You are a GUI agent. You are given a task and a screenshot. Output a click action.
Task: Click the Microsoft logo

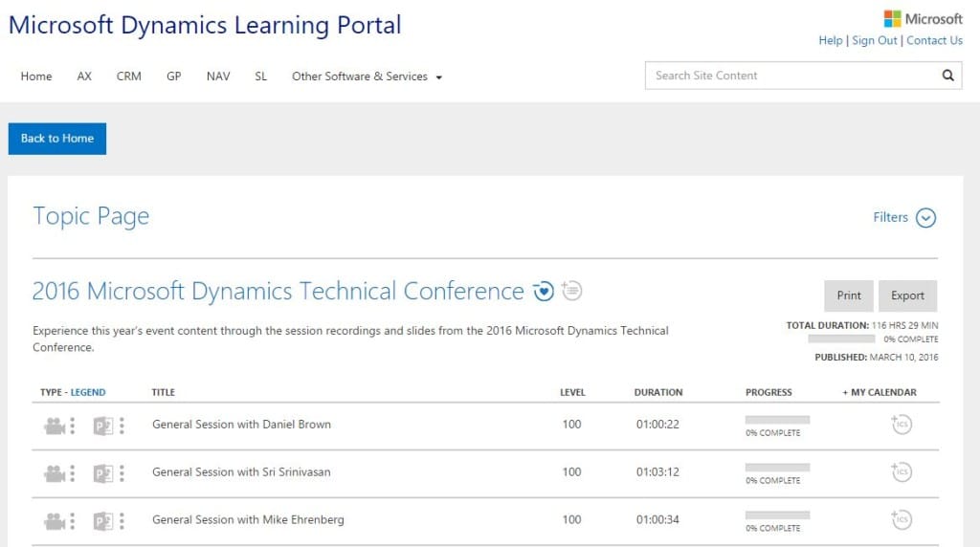(x=924, y=19)
